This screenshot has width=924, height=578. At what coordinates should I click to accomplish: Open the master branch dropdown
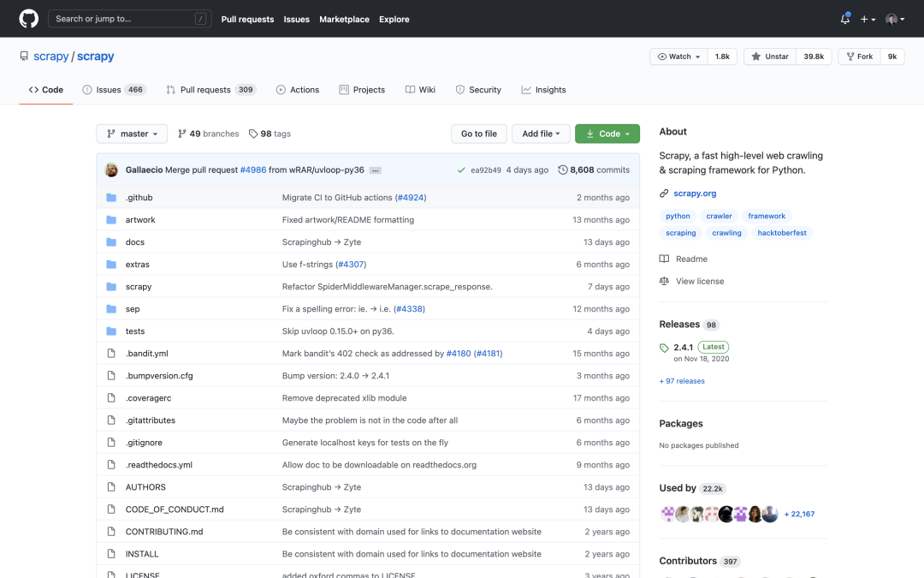pos(132,134)
